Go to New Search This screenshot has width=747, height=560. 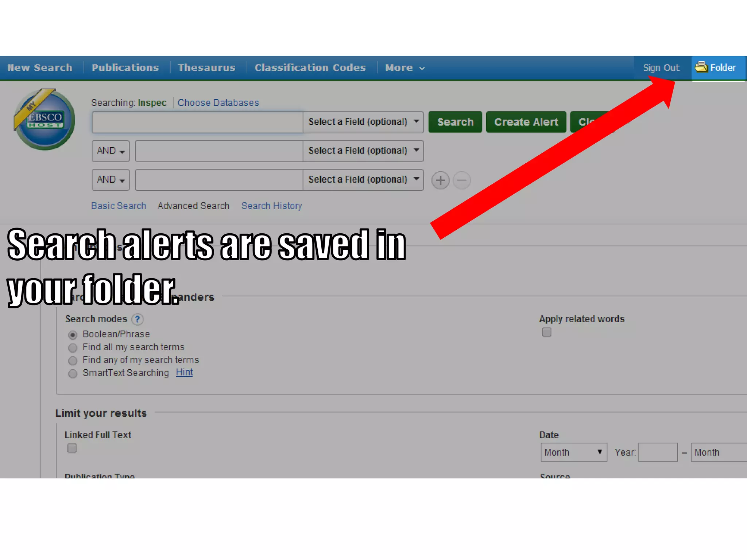coord(40,68)
